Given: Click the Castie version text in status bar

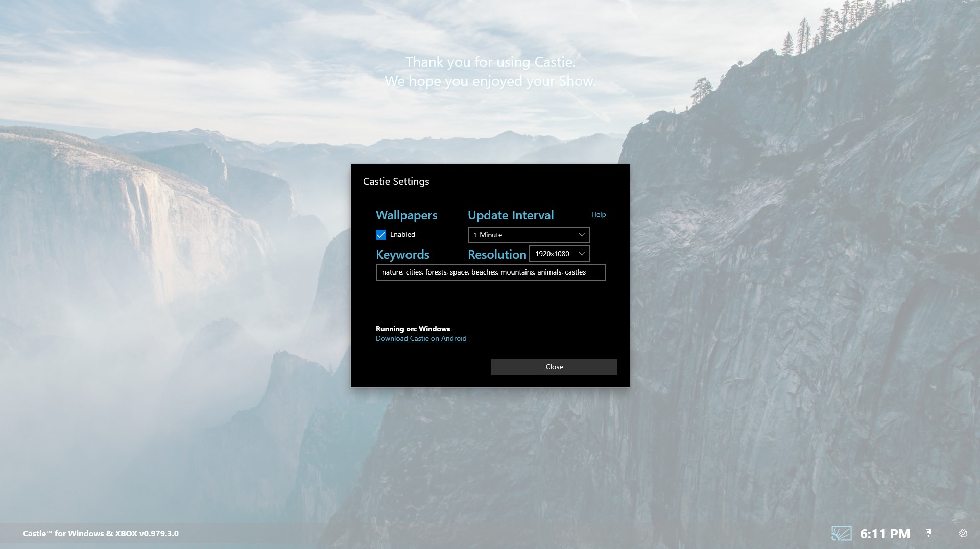Looking at the screenshot, I should [x=101, y=533].
